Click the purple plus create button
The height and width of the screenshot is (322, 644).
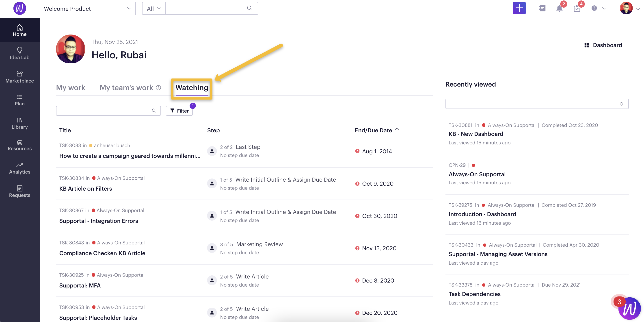(519, 8)
